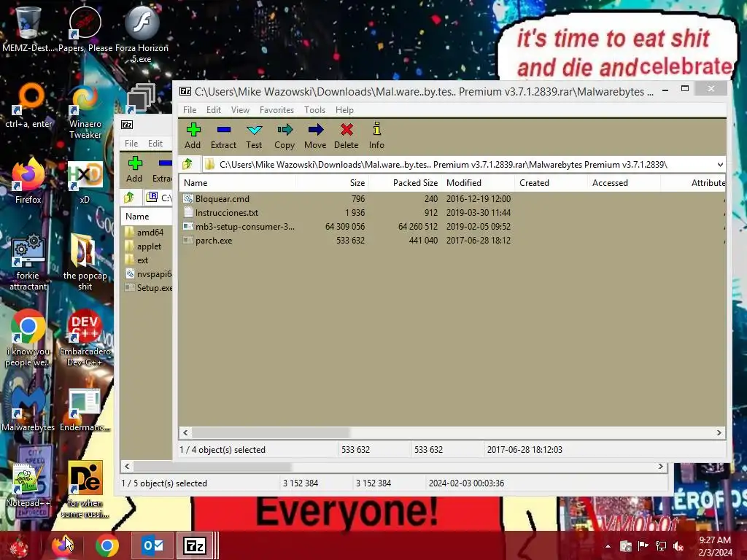Sort by Packed Size column header
Screen dimensions: 747x560
[x=405, y=183]
